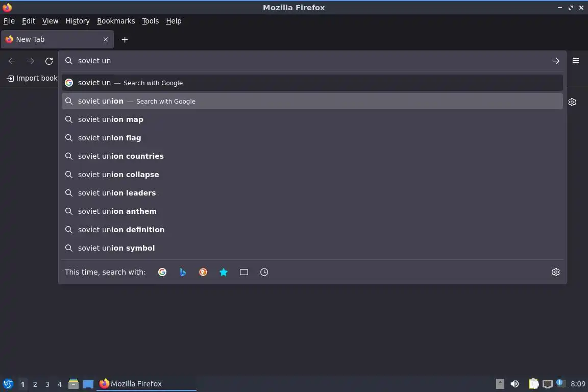Open the Firefox hamburger application menu

(x=576, y=61)
